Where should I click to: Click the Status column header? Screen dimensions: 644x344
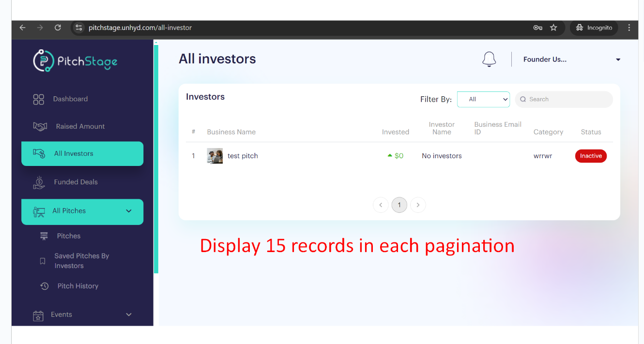591,132
